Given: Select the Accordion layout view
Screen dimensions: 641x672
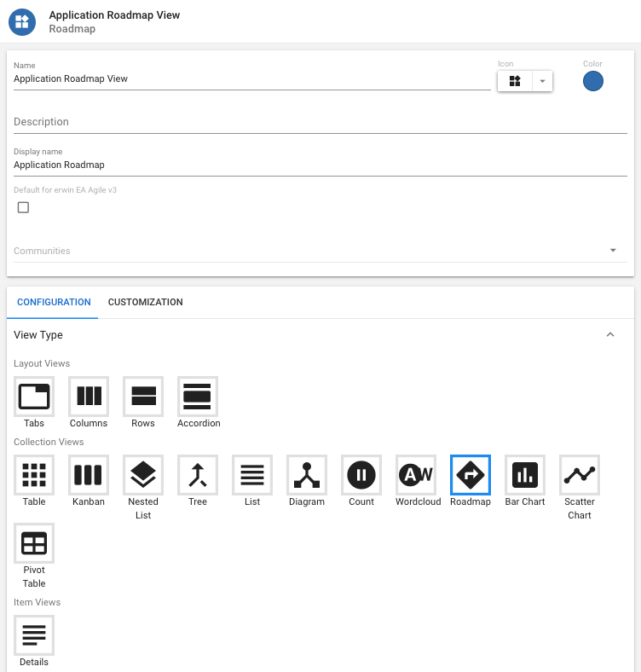Looking at the screenshot, I should (198, 397).
